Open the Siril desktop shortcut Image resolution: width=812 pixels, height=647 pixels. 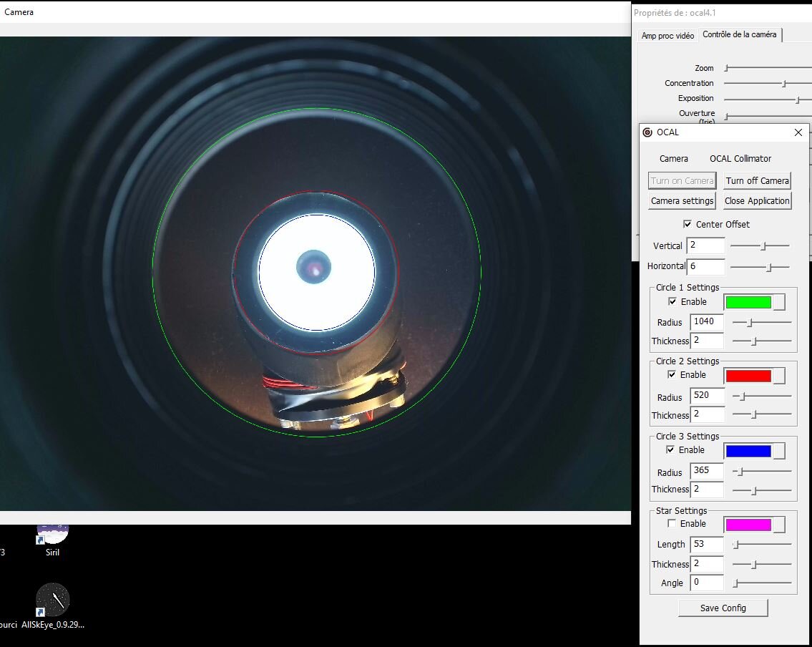click(x=52, y=539)
